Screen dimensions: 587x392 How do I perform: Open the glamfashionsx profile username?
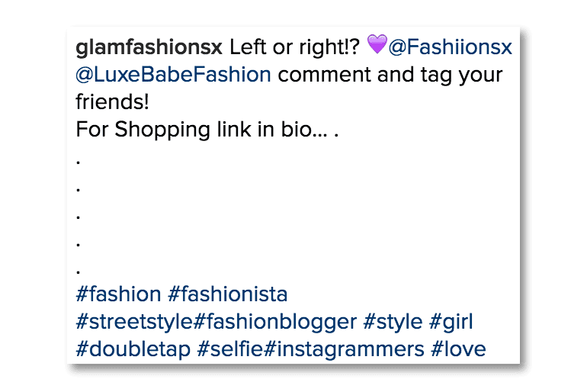[x=149, y=47]
